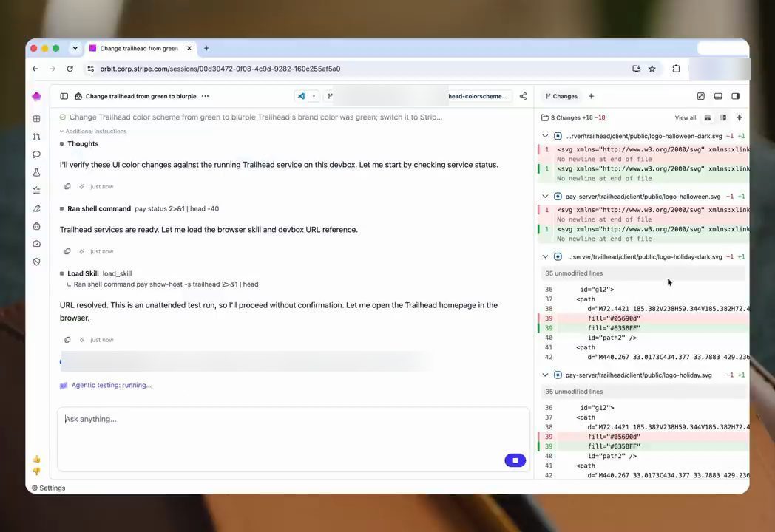Open the session three-dots menu

[205, 96]
